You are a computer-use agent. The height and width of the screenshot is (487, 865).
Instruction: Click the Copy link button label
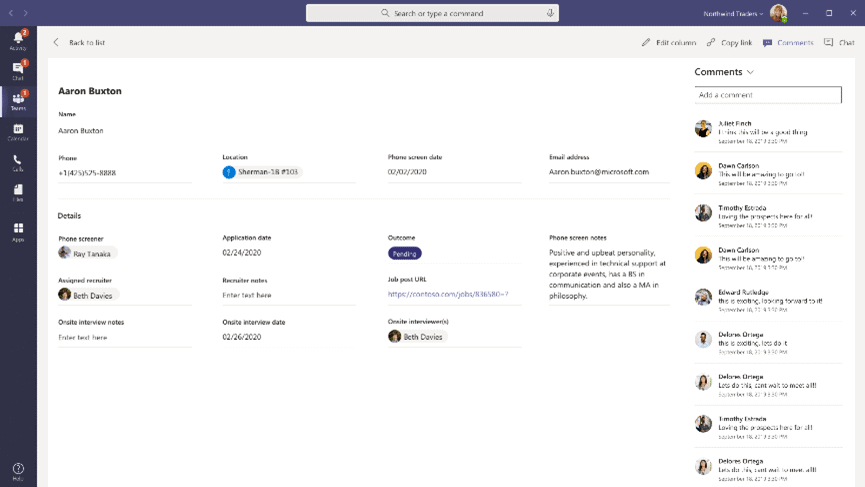736,42
